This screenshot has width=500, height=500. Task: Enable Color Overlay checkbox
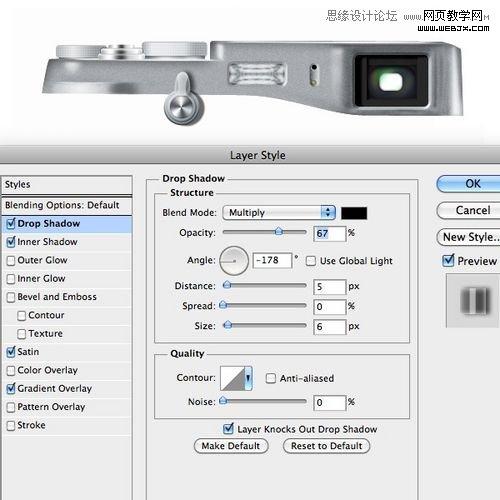pos(11,370)
